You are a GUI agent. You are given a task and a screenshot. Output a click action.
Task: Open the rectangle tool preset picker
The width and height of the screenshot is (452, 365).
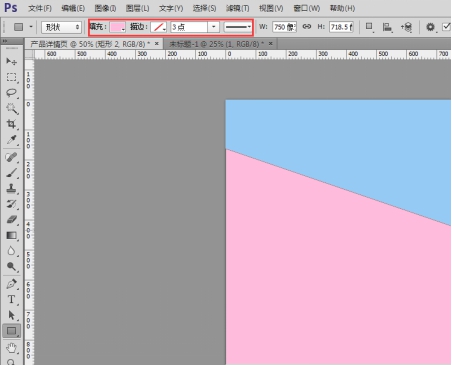[23, 27]
